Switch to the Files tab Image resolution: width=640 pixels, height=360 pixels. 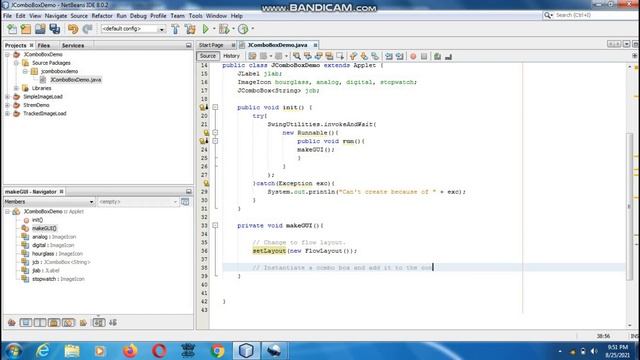click(x=44, y=45)
